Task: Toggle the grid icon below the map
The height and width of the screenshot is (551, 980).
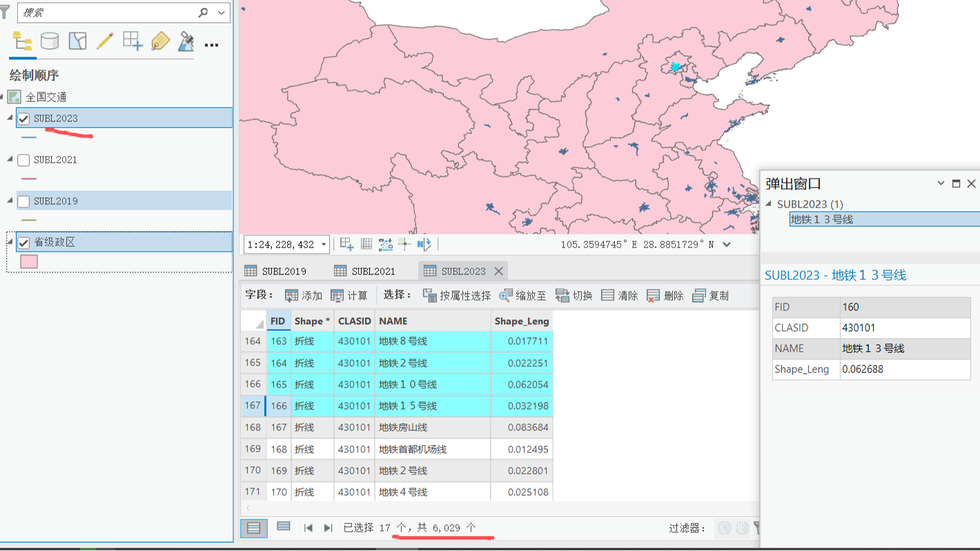Action: (366, 244)
